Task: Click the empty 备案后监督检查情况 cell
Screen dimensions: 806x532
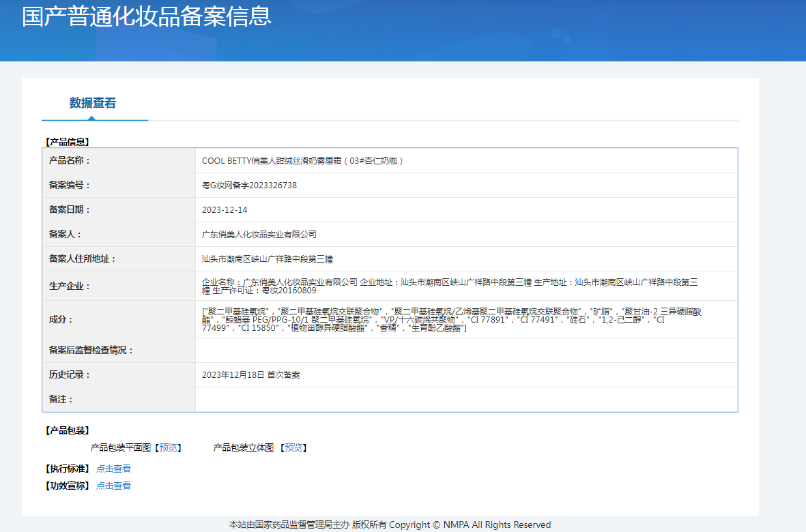Action: (x=465, y=351)
